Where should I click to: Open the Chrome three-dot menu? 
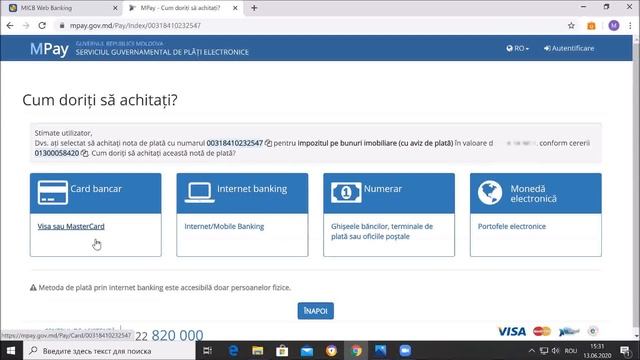click(630, 26)
